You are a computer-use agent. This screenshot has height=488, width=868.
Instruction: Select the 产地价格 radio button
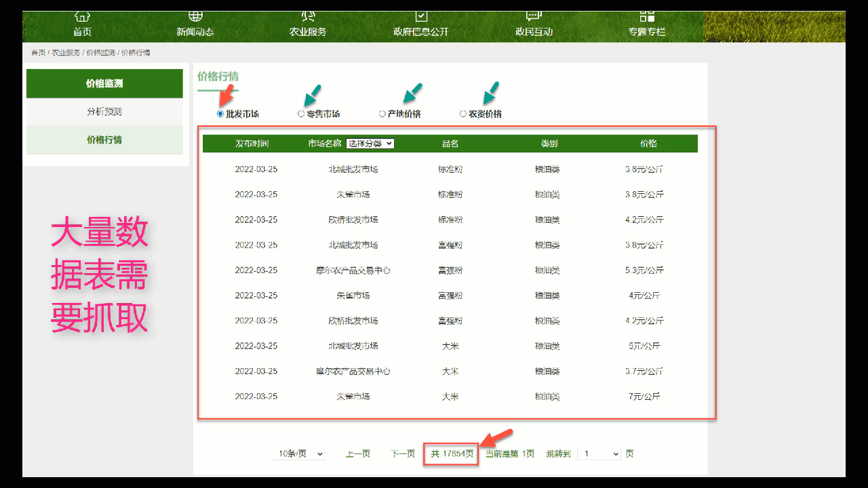(382, 114)
